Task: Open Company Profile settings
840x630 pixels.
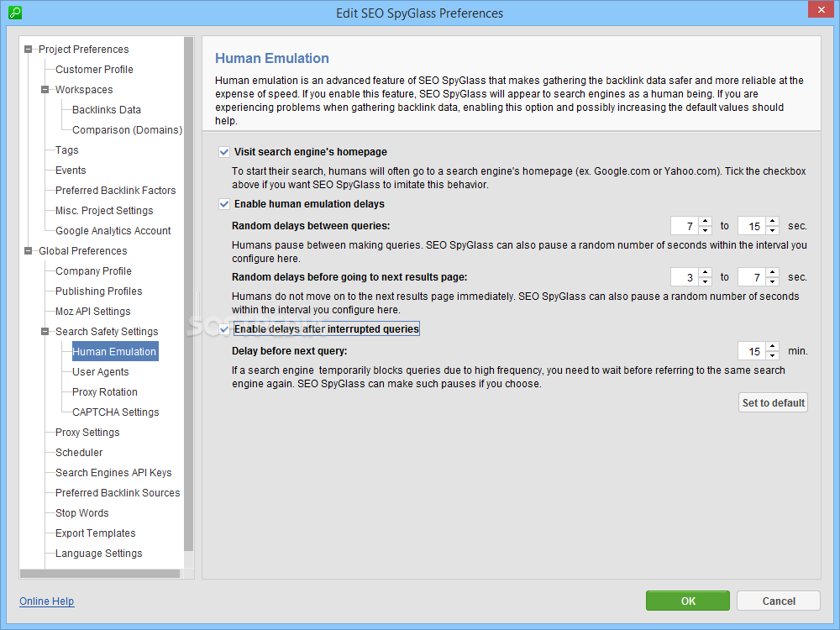Action: 93,271
